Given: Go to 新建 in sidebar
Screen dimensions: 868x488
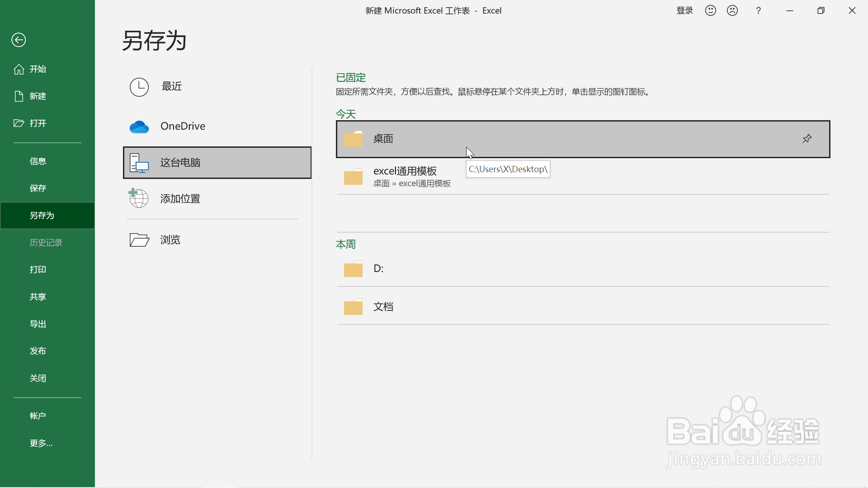Looking at the screenshot, I should (38, 96).
